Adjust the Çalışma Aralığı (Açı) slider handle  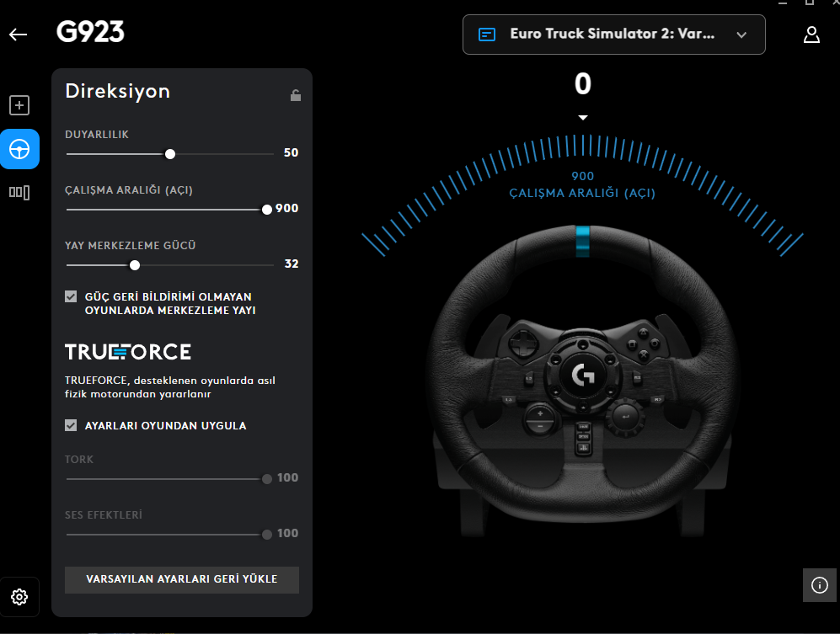[267, 210]
